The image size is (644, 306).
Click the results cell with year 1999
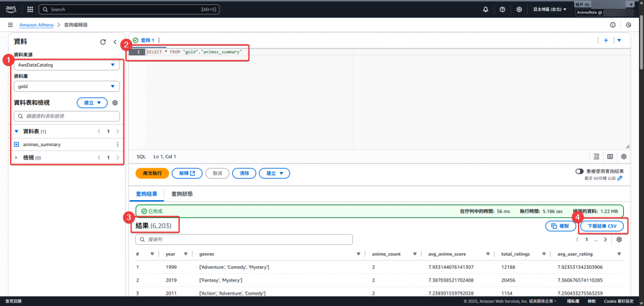tap(171, 268)
